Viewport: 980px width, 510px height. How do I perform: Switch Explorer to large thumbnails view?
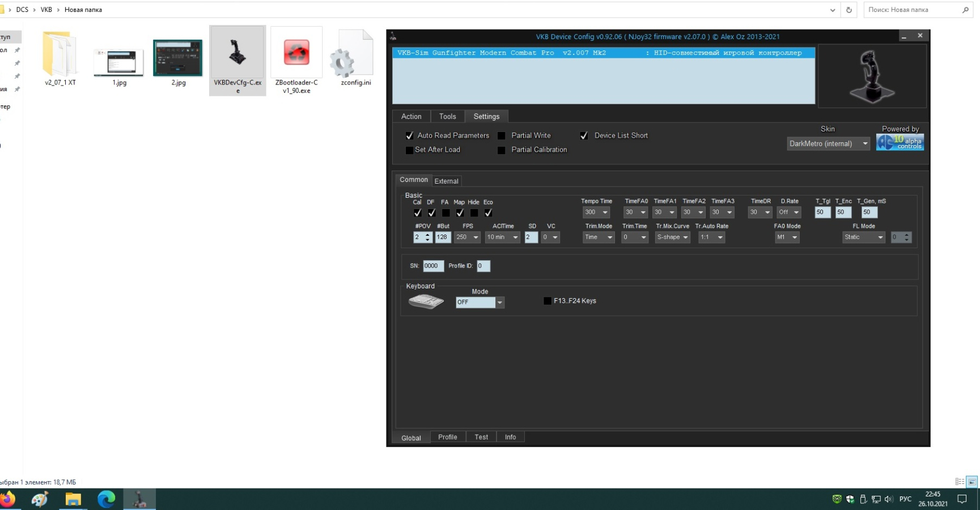point(972,482)
